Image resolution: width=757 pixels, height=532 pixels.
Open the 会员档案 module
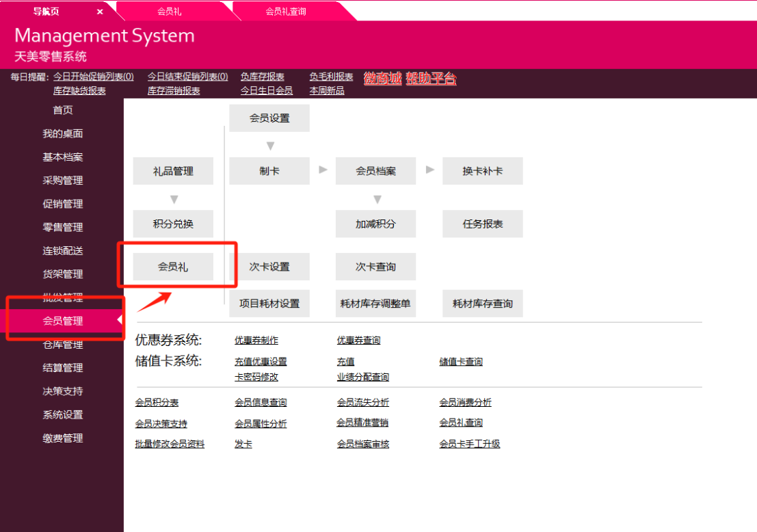click(x=375, y=171)
